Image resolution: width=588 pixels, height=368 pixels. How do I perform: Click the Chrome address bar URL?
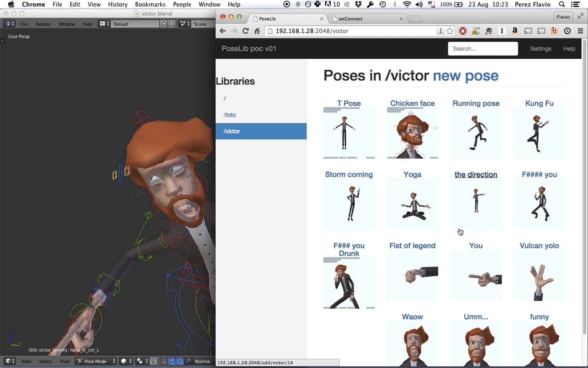[312, 31]
